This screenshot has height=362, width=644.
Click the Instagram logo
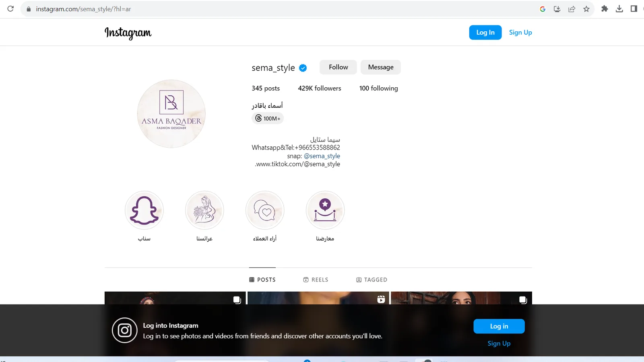click(128, 33)
